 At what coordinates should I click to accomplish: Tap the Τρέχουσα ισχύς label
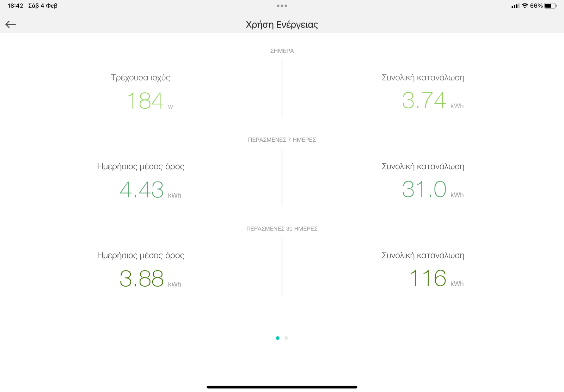point(141,78)
